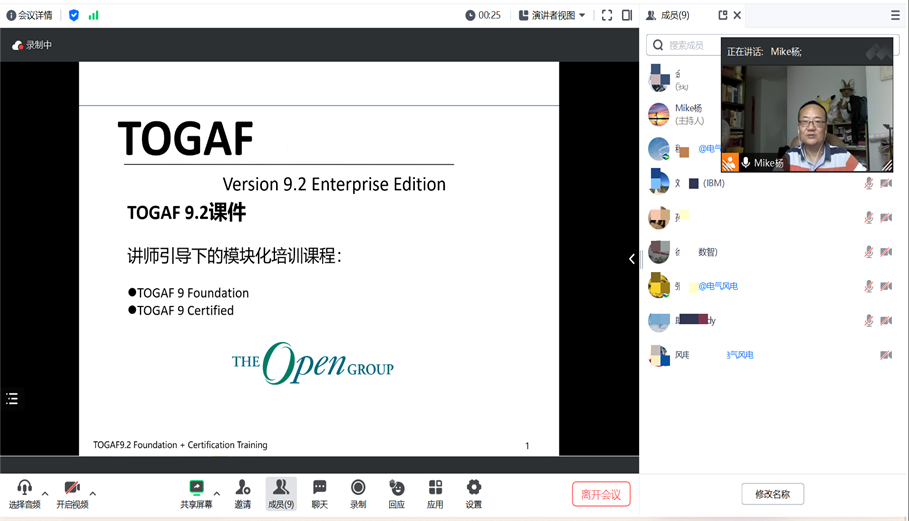
Task: Start sharing with 共享屏幕
Action: [197, 494]
